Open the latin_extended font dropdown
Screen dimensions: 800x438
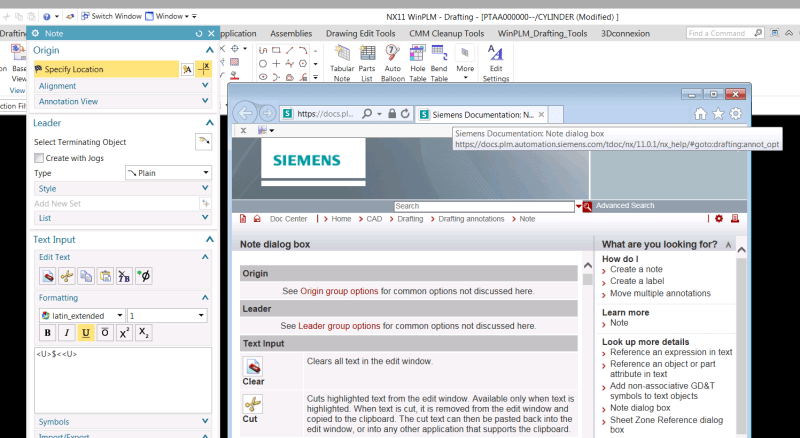click(x=82, y=315)
